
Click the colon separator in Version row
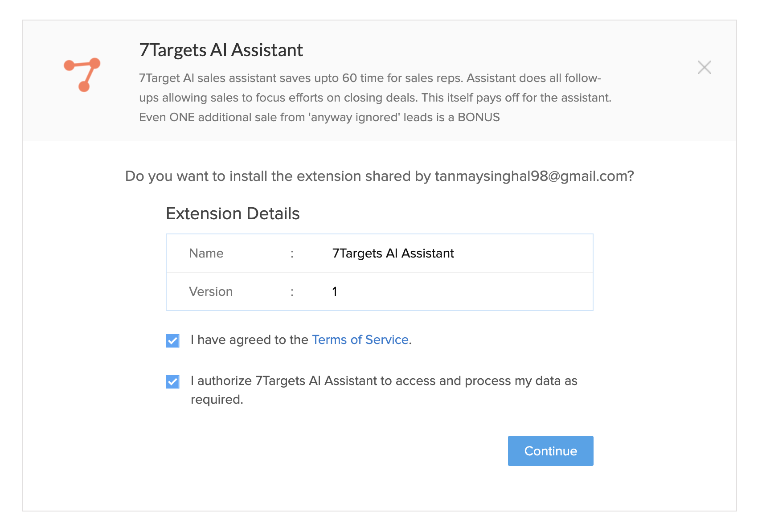(292, 292)
